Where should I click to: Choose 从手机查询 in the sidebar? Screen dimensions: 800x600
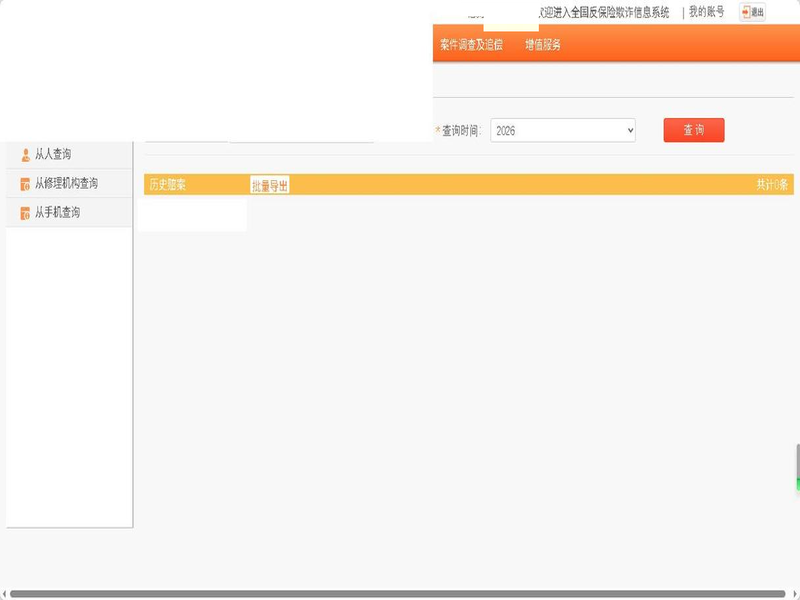click(x=57, y=213)
